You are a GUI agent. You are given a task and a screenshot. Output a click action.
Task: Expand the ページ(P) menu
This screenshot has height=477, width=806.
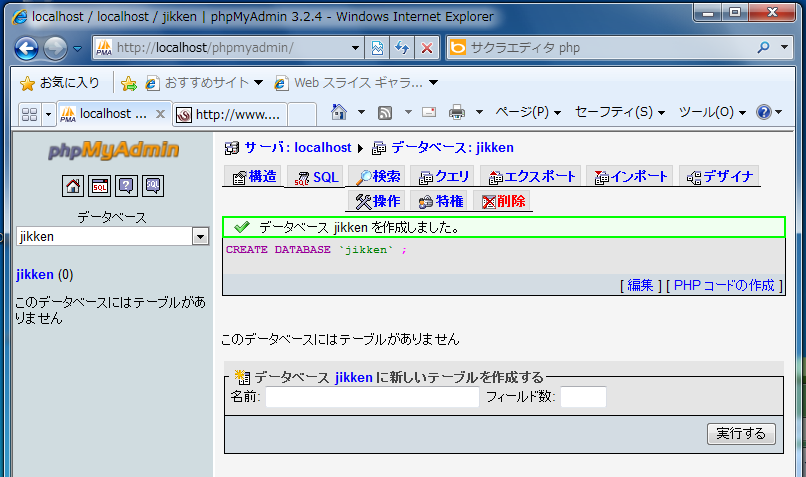click(529, 112)
